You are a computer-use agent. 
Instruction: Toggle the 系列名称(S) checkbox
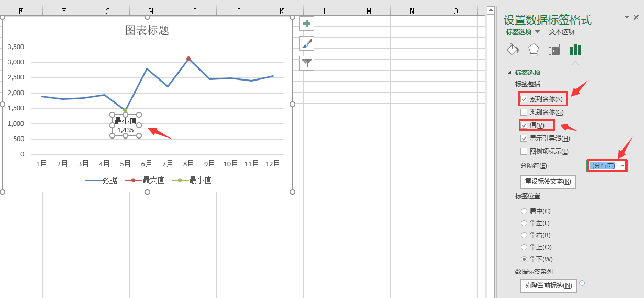point(524,99)
